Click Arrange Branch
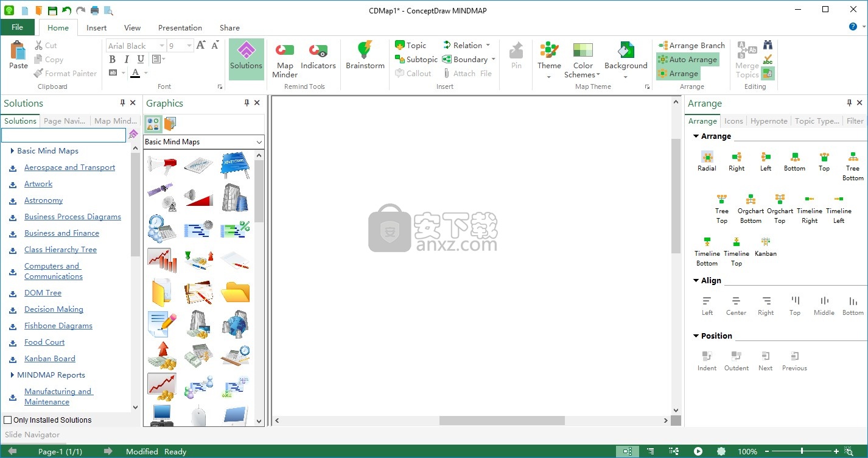 tap(691, 45)
